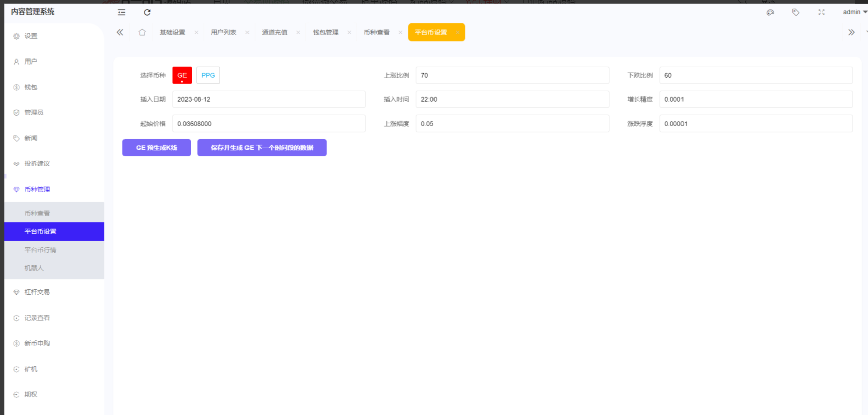Click the tag icon in header
This screenshot has width=868, height=415.
(x=796, y=12)
